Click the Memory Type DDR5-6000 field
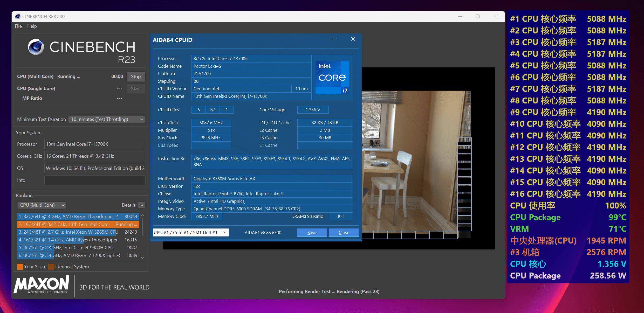 pyautogui.click(x=272, y=209)
